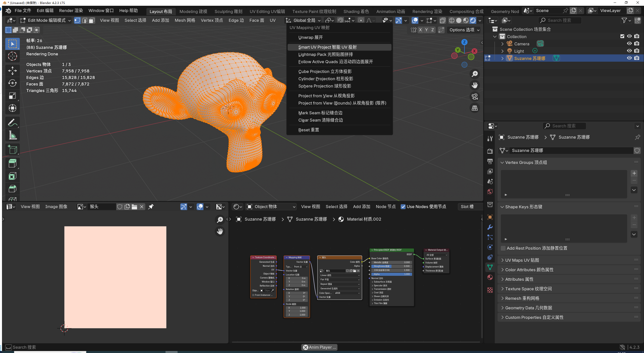Open the File menu
The height and width of the screenshot is (353, 644).
click(23, 11)
